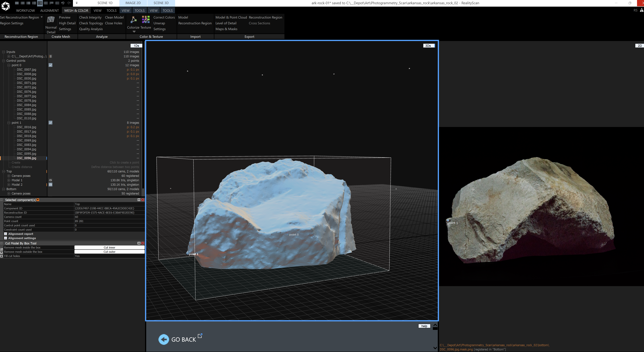Toggle visibility eye for Model 1

pos(50,180)
